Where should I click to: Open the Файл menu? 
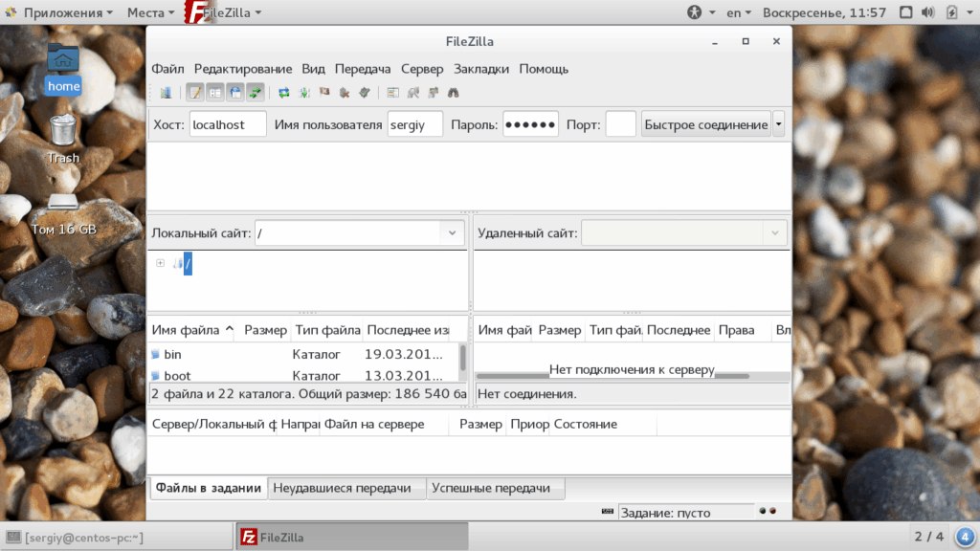coord(167,69)
